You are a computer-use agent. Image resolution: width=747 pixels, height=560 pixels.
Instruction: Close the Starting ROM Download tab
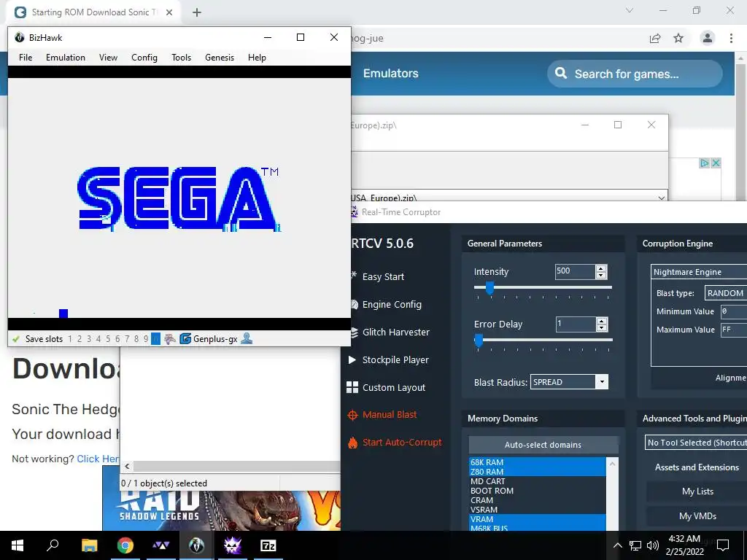tap(169, 12)
